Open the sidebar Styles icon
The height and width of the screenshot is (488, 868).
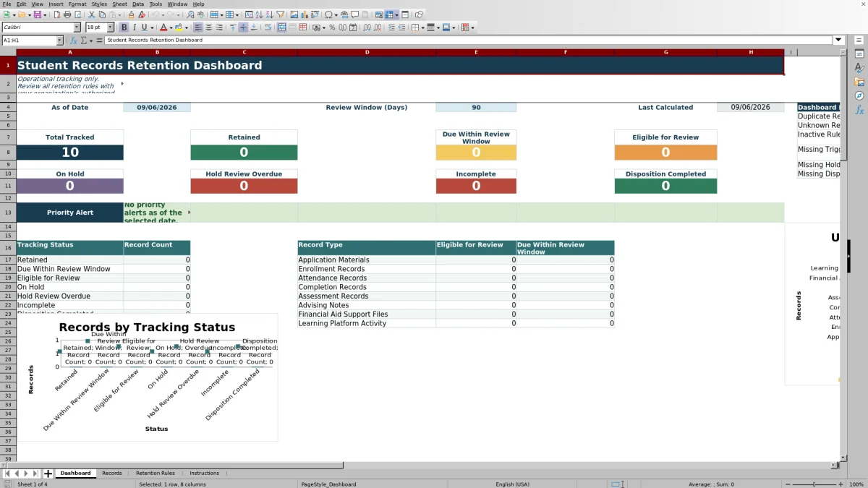tap(859, 67)
